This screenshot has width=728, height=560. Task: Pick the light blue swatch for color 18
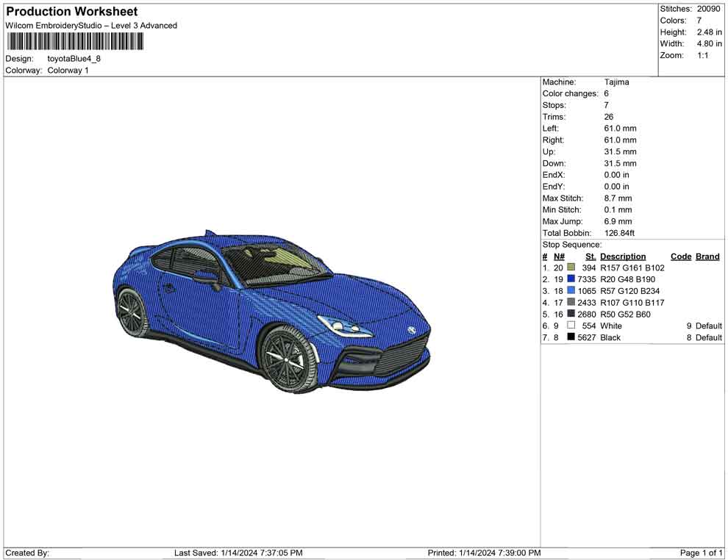[x=571, y=291]
